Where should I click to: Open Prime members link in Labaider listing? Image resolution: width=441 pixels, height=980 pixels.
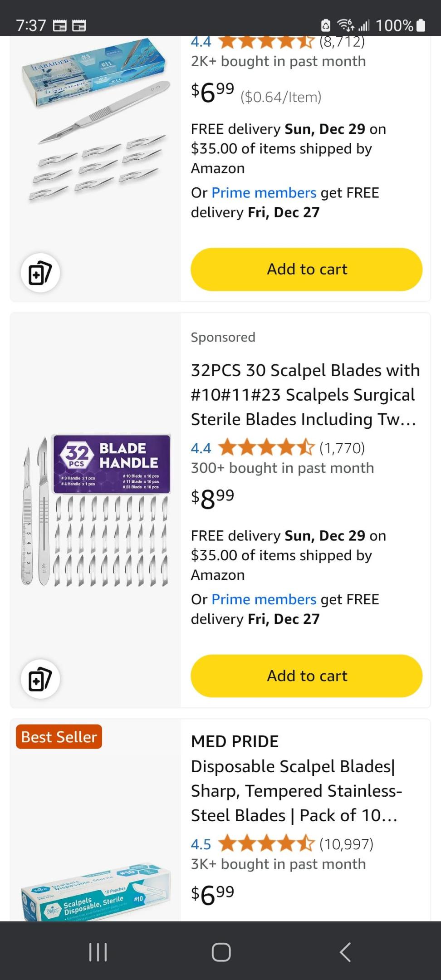click(264, 193)
